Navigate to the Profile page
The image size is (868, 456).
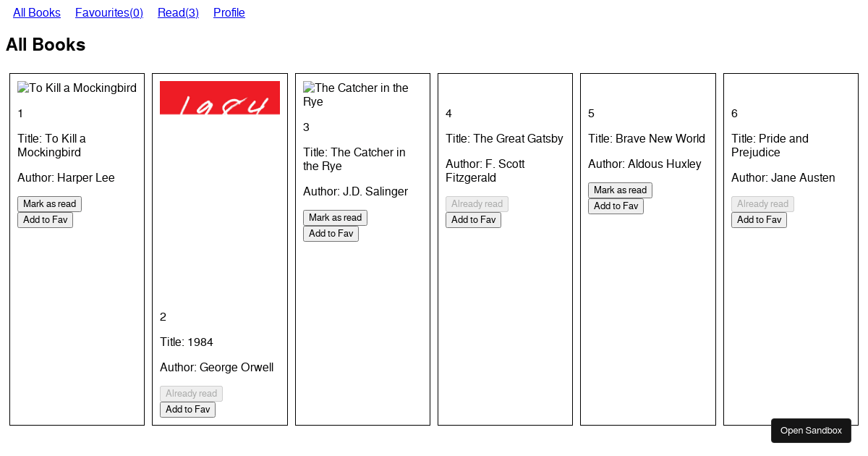click(229, 12)
